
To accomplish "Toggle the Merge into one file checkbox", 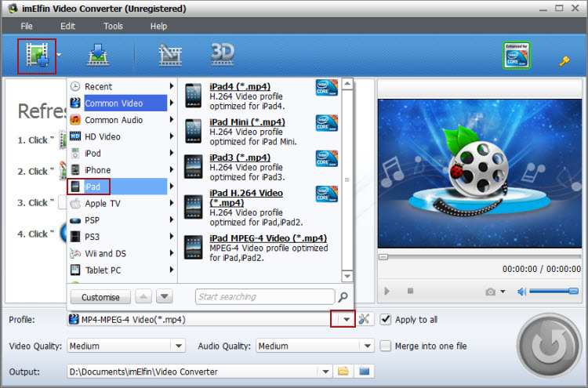I will tap(386, 346).
